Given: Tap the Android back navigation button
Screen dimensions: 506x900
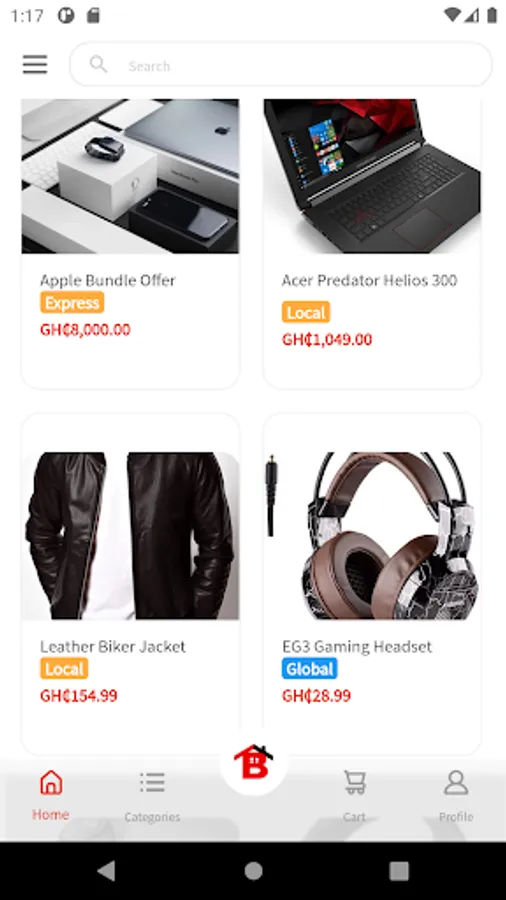Looking at the screenshot, I should 107,871.
